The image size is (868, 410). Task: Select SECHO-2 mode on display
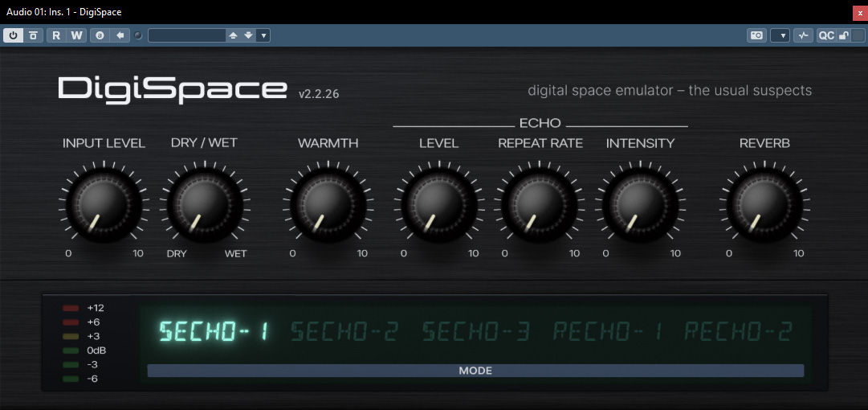point(345,331)
